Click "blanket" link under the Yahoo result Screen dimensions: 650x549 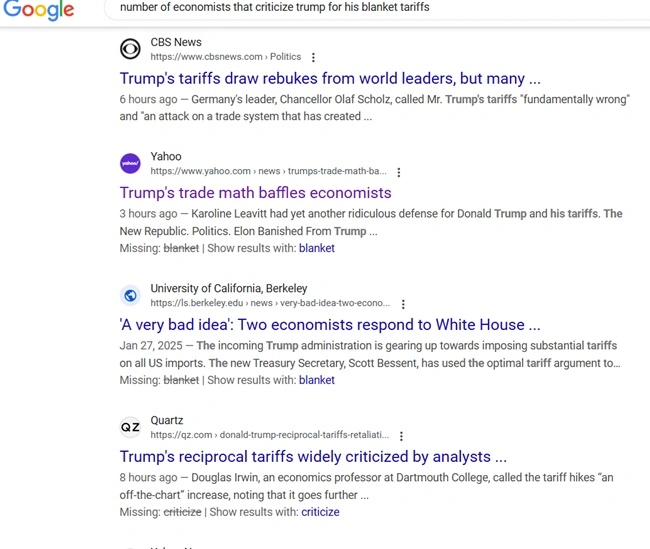tap(316, 248)
